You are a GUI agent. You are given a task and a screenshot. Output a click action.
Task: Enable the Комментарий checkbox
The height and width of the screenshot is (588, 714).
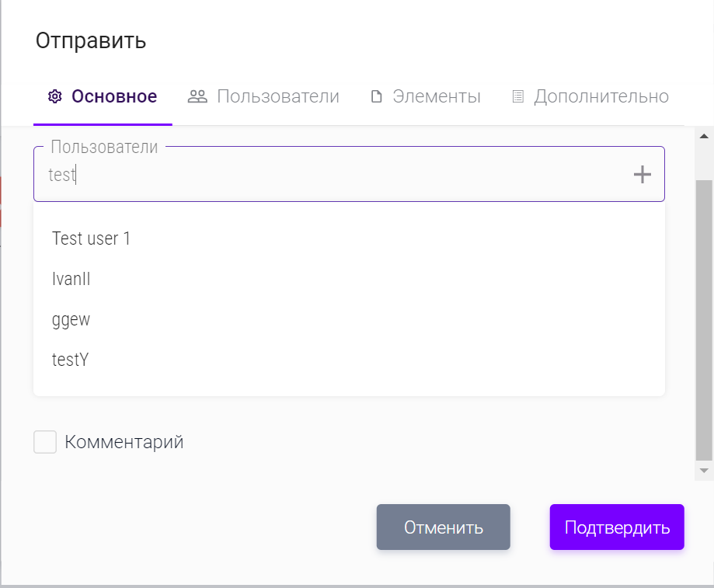pyautogui.click(x=45, y=443)
